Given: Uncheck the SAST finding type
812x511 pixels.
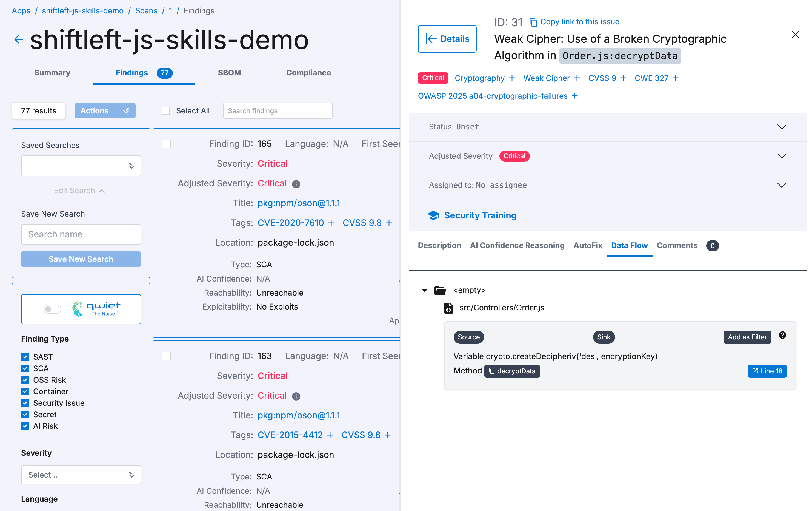Looking at the screenshot, I should click(x=25, y=357).
